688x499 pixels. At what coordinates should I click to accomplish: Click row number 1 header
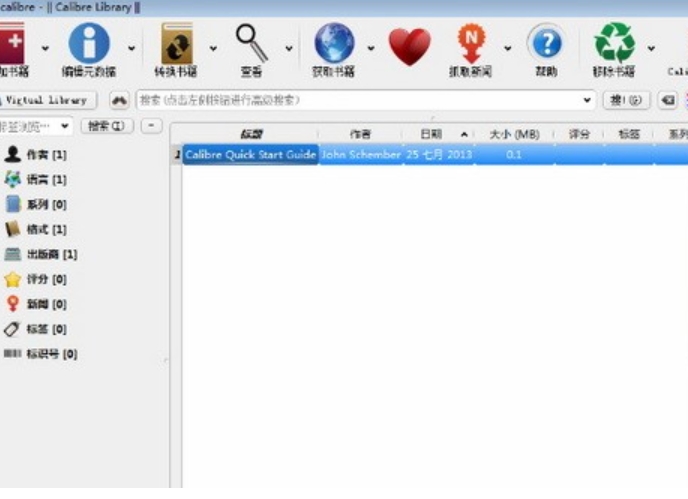[177, 154]
